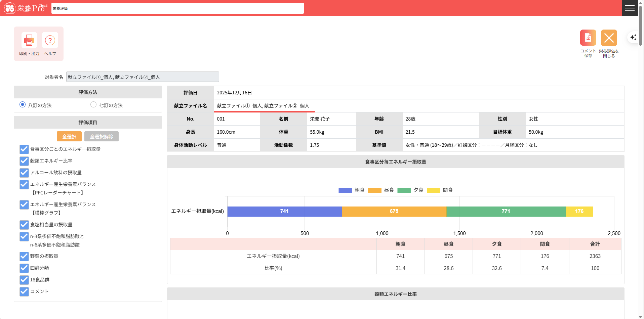Image resolution: width=644 pixels, height=319 pixels.
Task: Toggle the 朝食 blue legend swatch
Action: click(x=345, y=190)
